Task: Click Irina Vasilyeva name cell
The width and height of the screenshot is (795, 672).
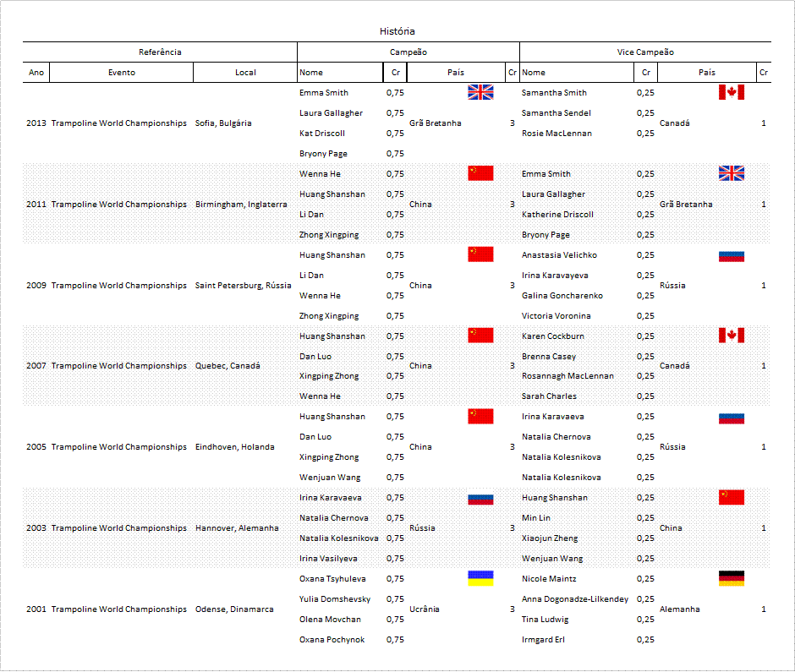Action: coord(328,559)
